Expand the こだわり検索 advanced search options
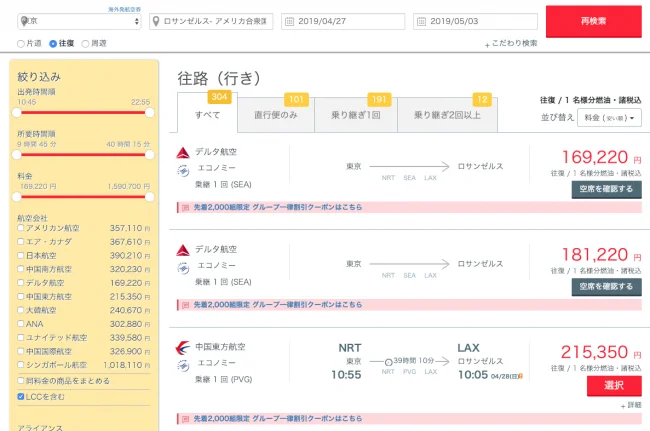This screenshot has height=431, width=650. click(511, 44)
